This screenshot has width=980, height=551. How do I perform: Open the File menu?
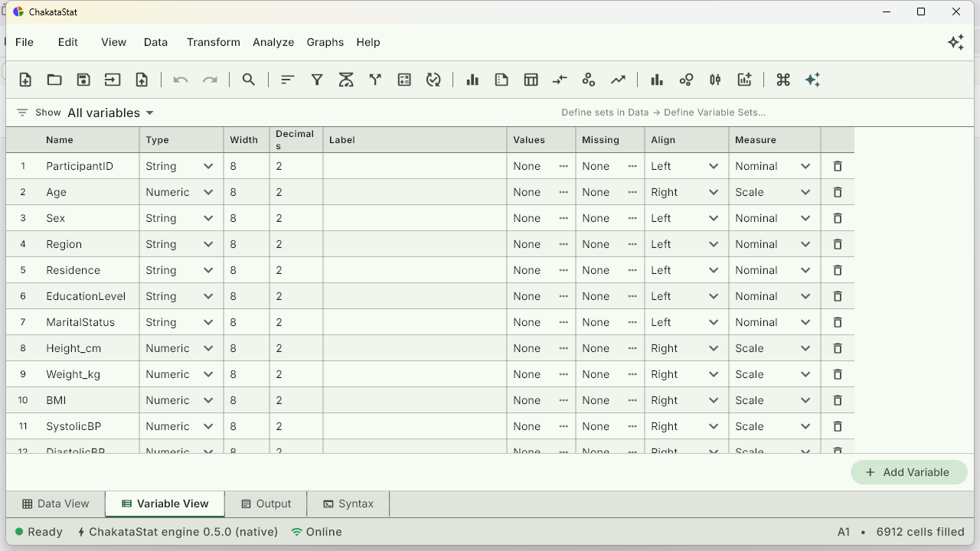[24, 42]
